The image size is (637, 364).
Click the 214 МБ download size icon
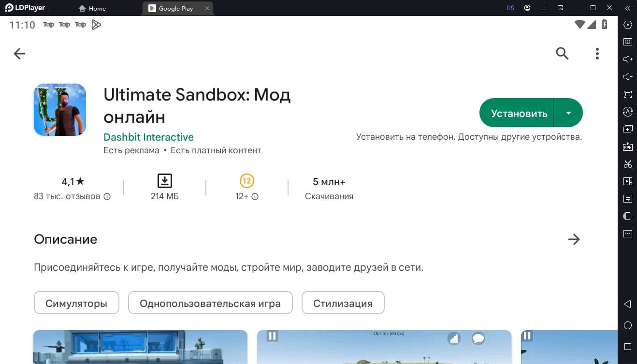click(165, 181)
